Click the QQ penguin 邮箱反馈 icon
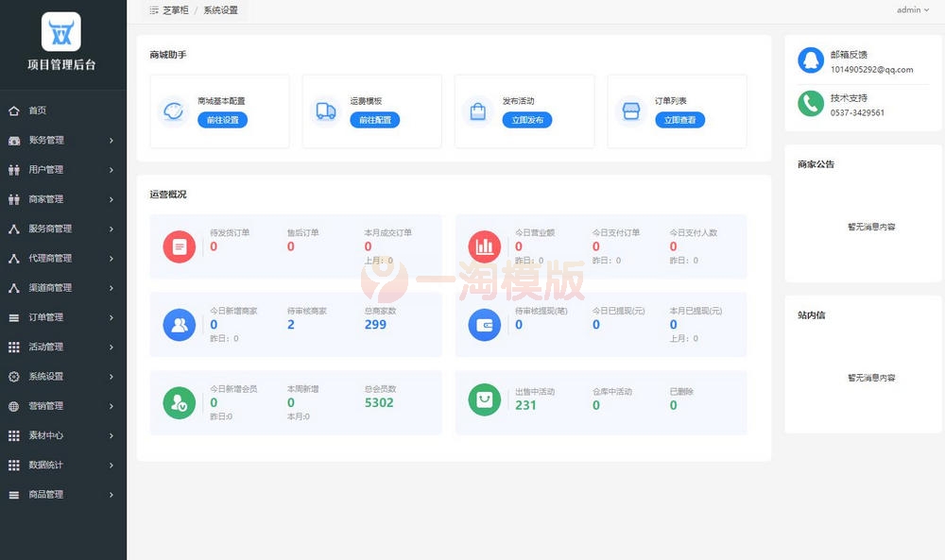 pos(810,61)
